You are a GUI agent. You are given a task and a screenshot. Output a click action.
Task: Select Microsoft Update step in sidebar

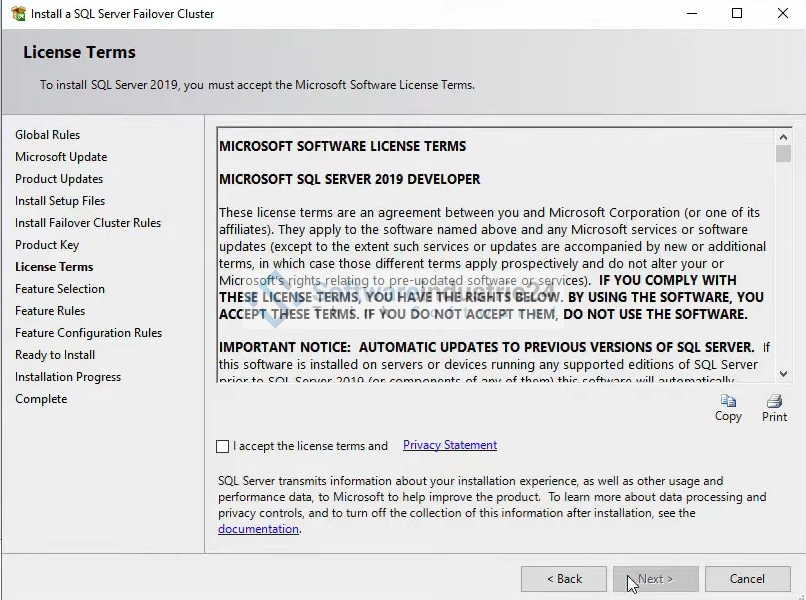point(61,157)
